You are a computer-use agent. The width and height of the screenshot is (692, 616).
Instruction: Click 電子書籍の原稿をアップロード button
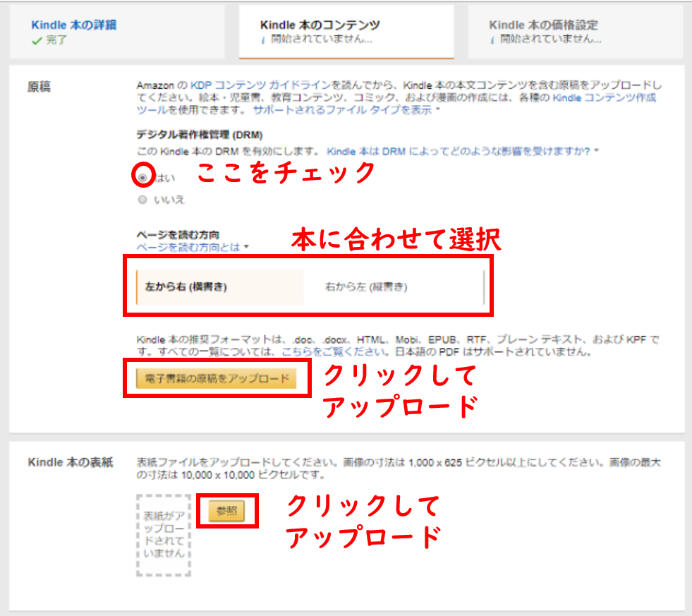(217, 378)
